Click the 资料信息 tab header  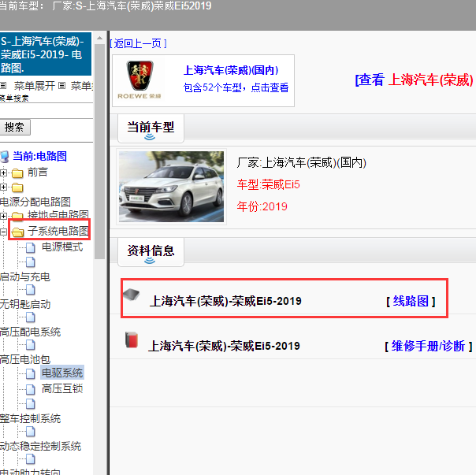click(x=151, y=252)
